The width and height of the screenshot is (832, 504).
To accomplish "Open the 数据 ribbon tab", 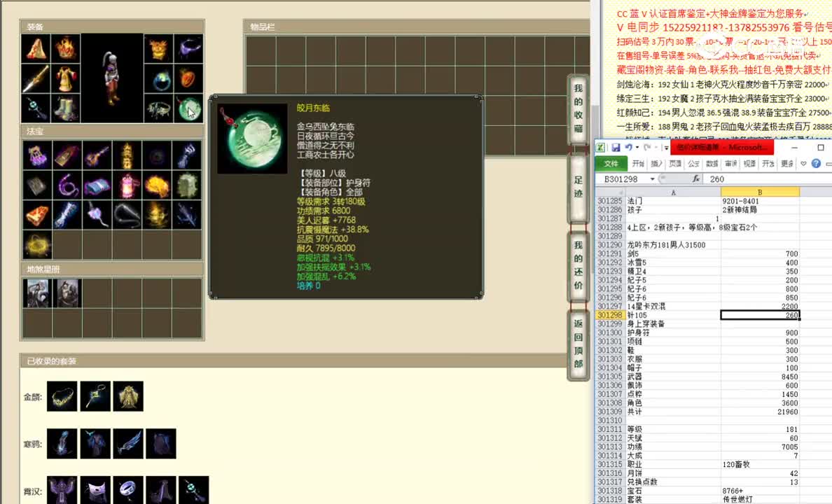I will tap(709, 163).
